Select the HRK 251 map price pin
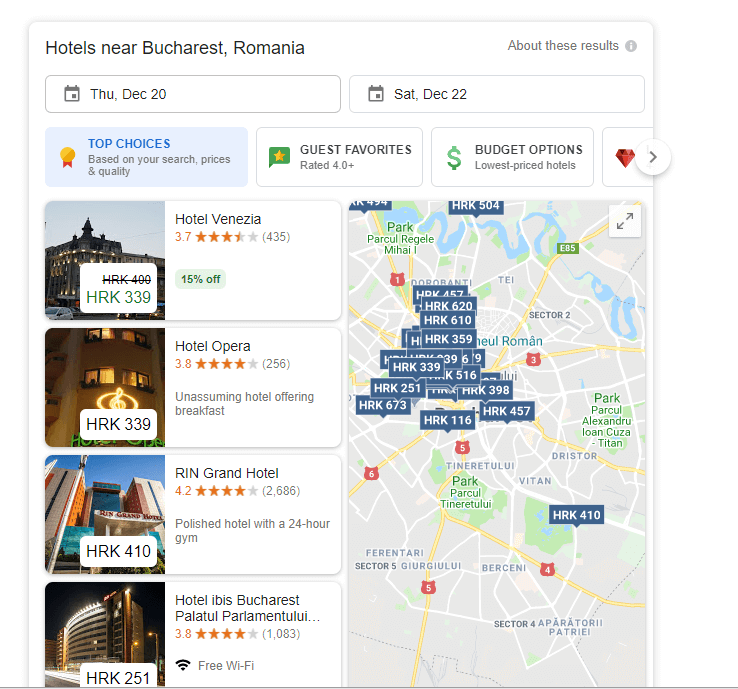Viewport: 738px width, 689px height. point(397,388)
